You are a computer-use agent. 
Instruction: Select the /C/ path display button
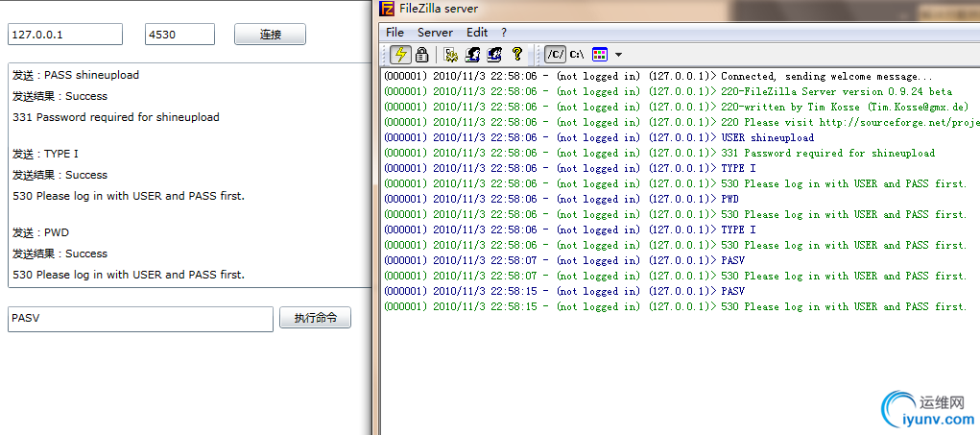pos(555,55)
